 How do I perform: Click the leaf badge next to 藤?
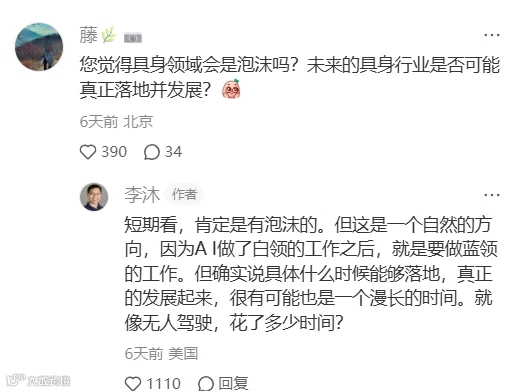click(109, 35)
